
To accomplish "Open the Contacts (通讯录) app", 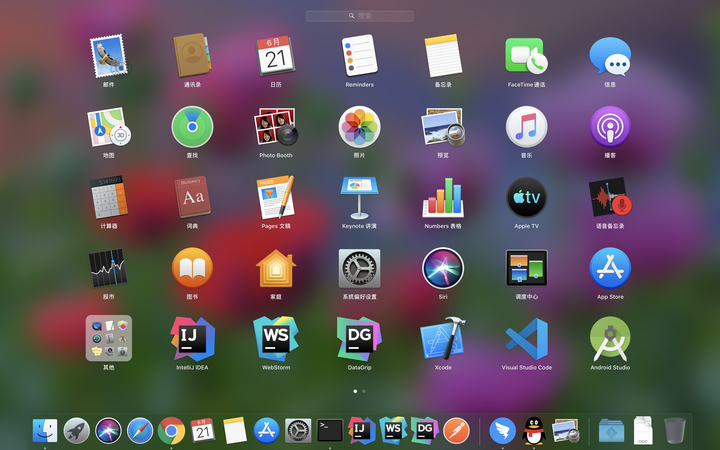I will [192, 56].
